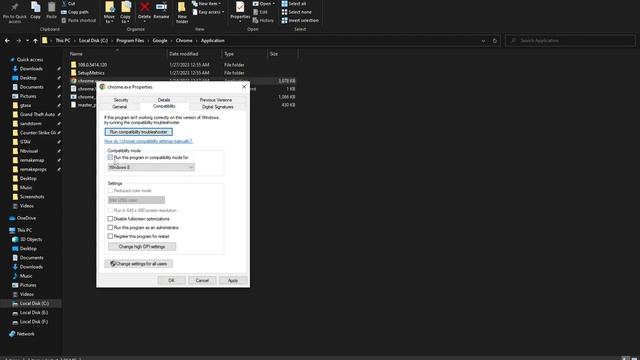This screenshot has height=360, width=640.
Task: Click the Paste ribbon icon
Action: point(51,11)
